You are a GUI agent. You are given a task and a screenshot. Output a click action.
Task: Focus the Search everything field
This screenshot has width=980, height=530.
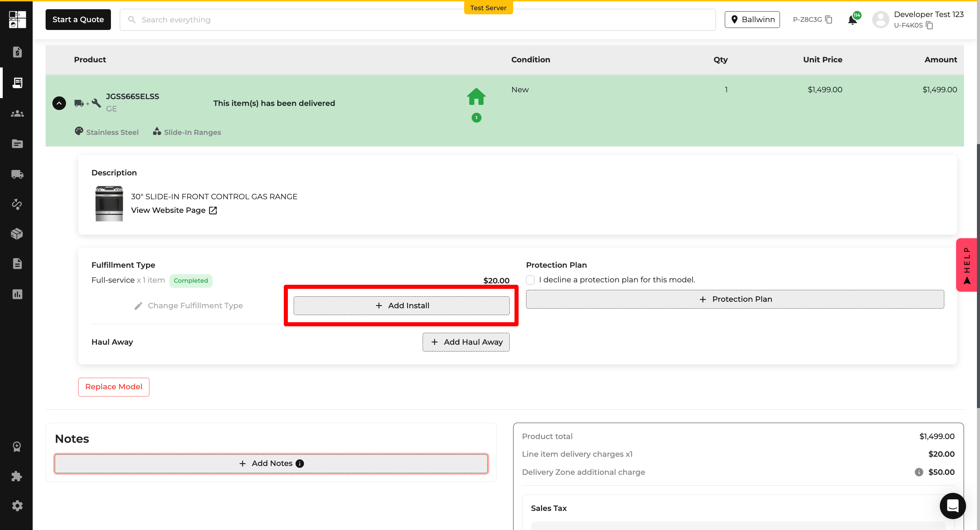tap(417, 20)
